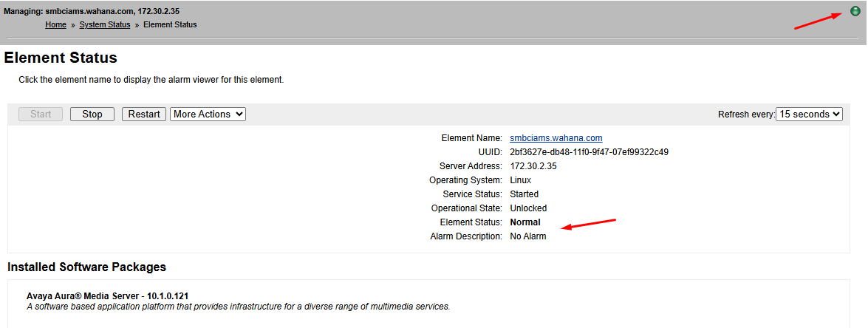Select the Server Address 172.30.2.35 value
The width and height of the screenshot is (868, 328).
point(533,166)
